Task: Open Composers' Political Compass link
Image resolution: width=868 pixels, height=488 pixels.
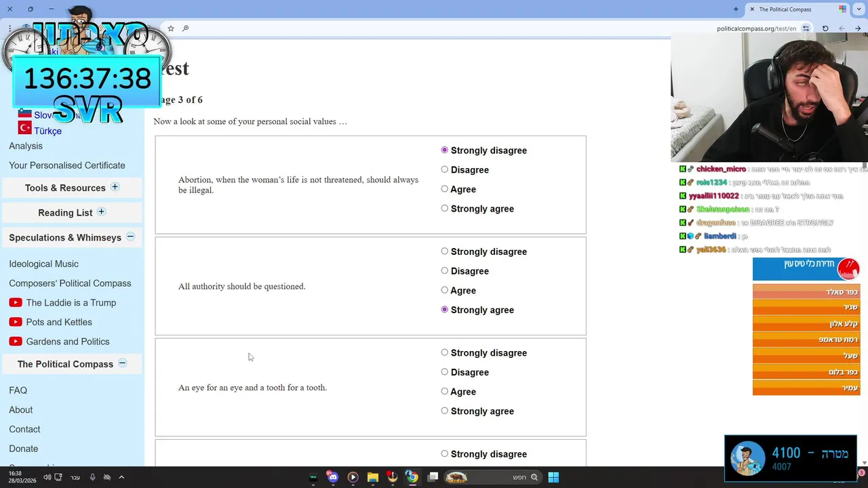Action: pyautogui.click(x=70, y=283)
